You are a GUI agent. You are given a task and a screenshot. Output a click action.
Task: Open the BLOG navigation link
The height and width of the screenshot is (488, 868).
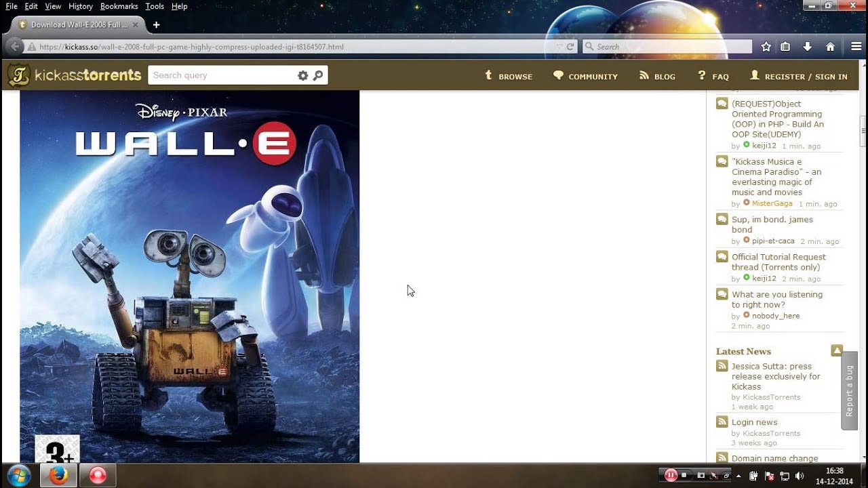click(x=657, y=76)
